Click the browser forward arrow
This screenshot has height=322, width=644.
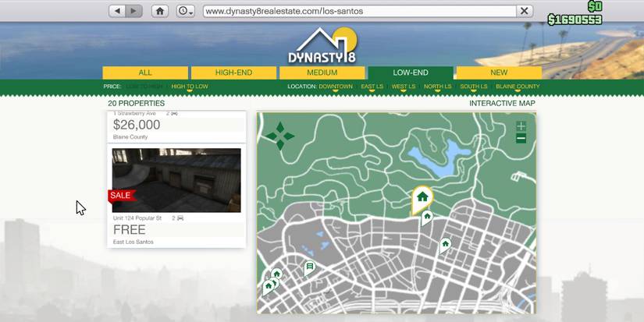[134, 11]
